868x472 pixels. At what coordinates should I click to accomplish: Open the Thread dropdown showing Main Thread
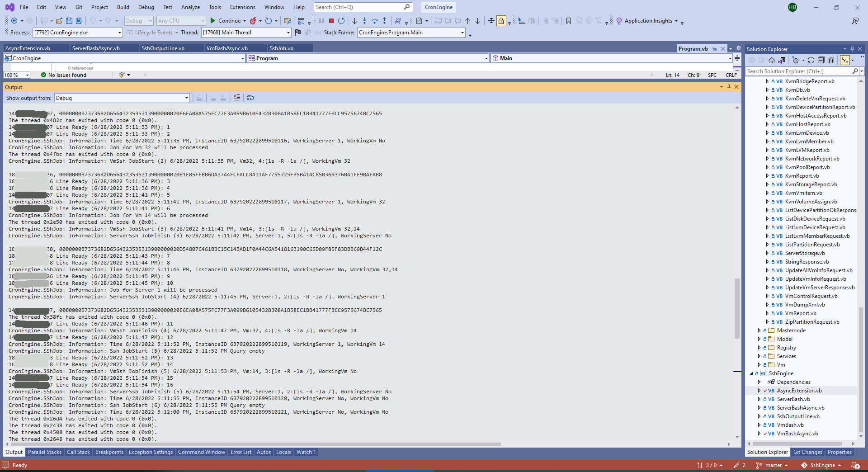pyautogui.click(x=246, y=33)
